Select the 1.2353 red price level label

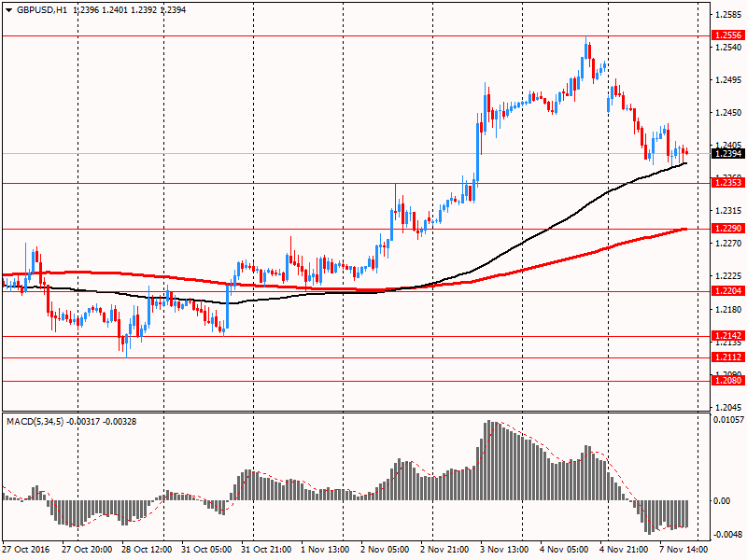pyautogui.click(x=728, y=183)
